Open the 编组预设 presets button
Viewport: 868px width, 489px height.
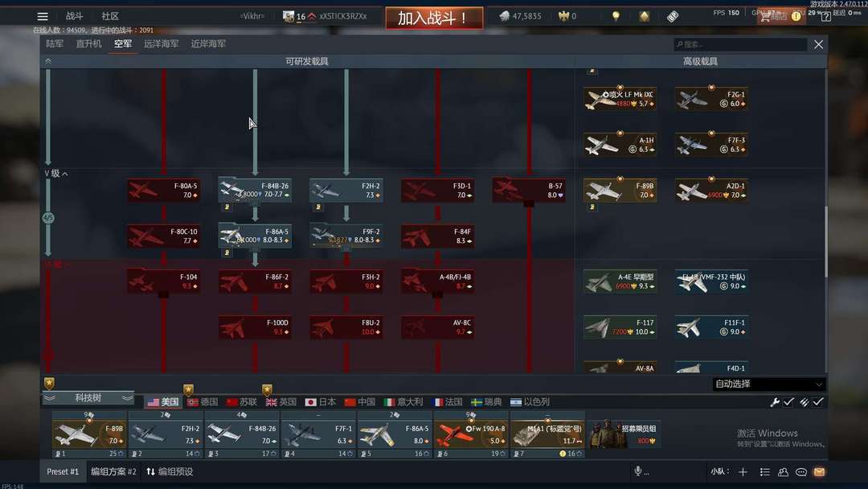tap(170, 472)
